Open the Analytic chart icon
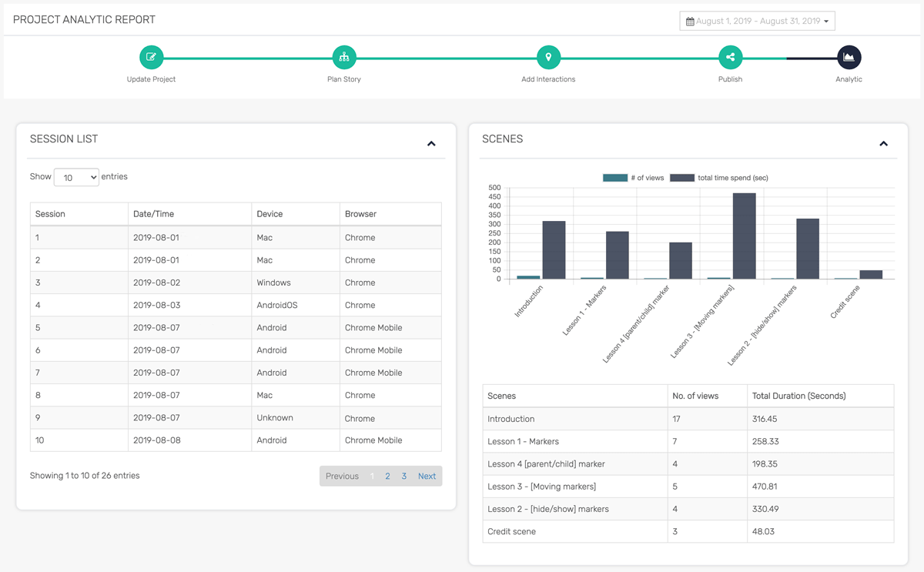This screenshot has height=572, width=924. pos(849,57)
